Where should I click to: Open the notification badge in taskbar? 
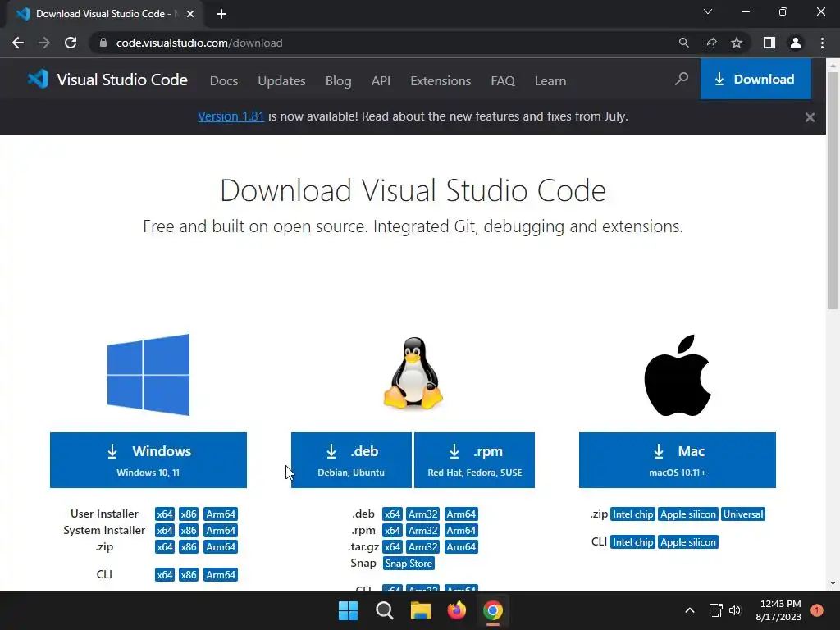[817, 610]
